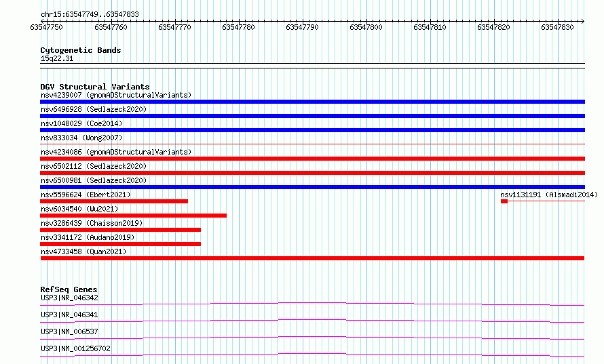Open the USP3|NR_046342 gene label

pos(69,298)
